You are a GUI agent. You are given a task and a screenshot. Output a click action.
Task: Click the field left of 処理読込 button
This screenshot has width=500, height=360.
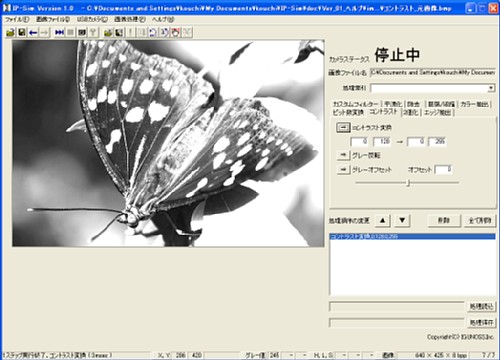[397, 306]
